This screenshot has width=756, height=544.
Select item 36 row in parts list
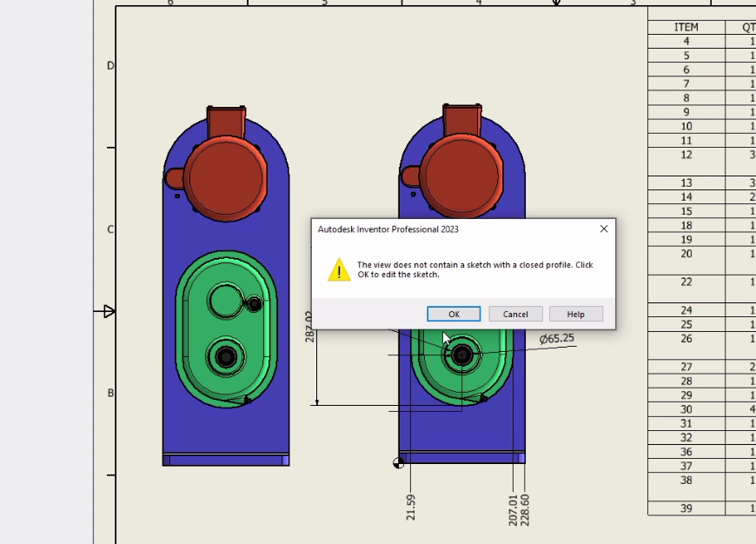click(x=702, y=452)
